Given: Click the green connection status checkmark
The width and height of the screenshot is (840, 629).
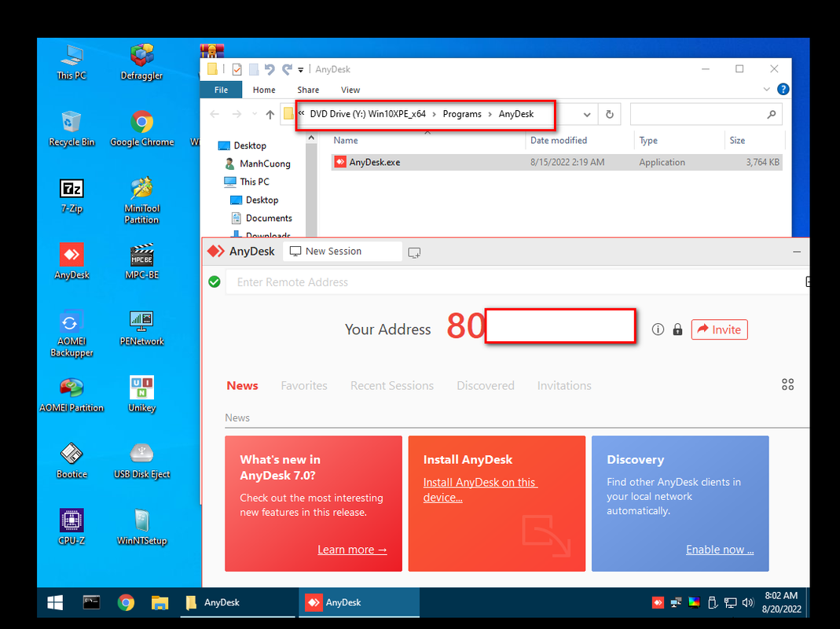Looking at the screenshot, I should coord(215,281).
